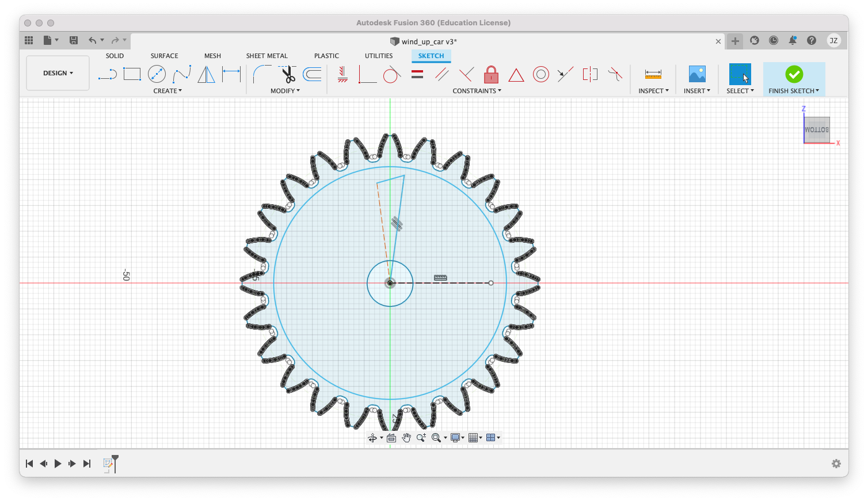Apply the Coincident constraint
Viewport: 868px width, 501px height.
point(367,74)
